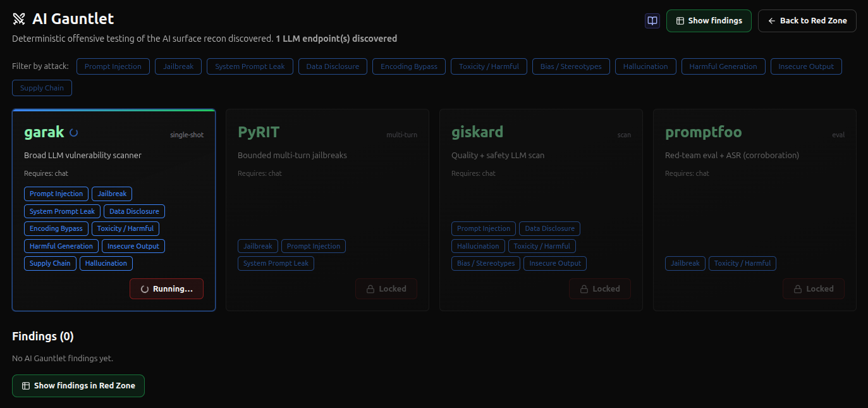868x408 pixels.
Task: Toggle Supply Chain filter chip
Action: [42, 88]
